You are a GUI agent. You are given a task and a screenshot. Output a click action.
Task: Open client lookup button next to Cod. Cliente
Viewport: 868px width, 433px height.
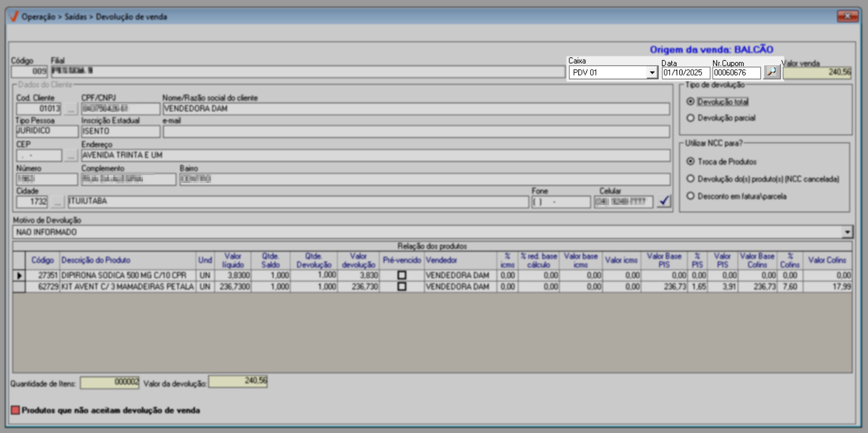coord(71,109)
